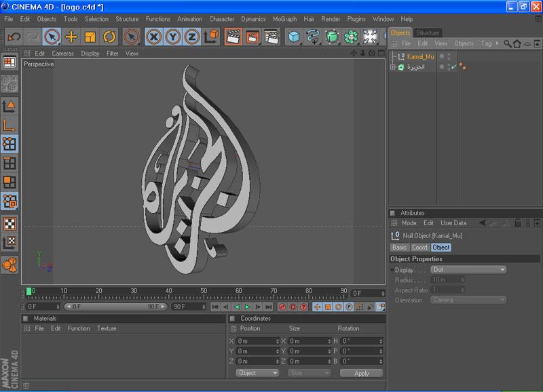Select the Use Texture Axis tool
This screenshot has width=543, height=392.
tap(10, 243)
